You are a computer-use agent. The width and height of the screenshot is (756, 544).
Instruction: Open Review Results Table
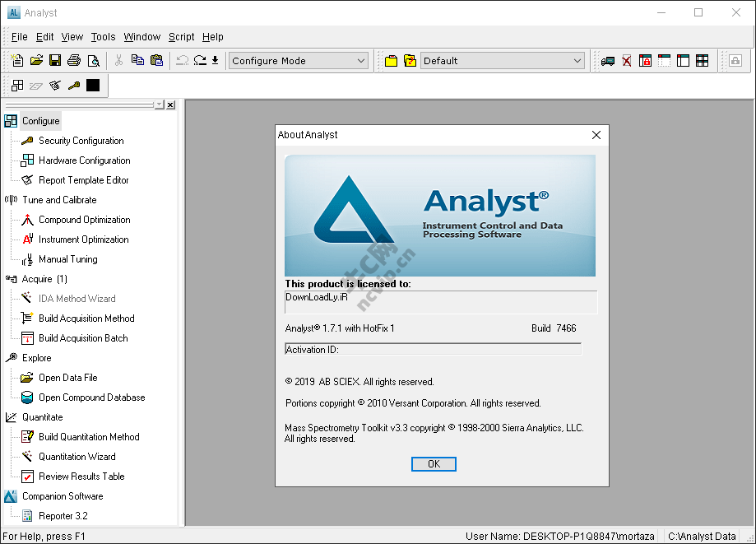[x=81, y=477]
